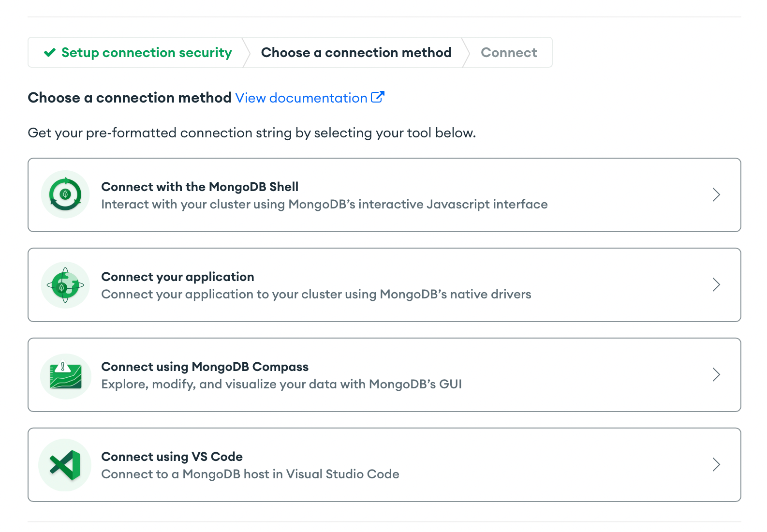The image size is (767, 532).
Task: Click the external link icon beside View documentation
Action: pos(377,97)
